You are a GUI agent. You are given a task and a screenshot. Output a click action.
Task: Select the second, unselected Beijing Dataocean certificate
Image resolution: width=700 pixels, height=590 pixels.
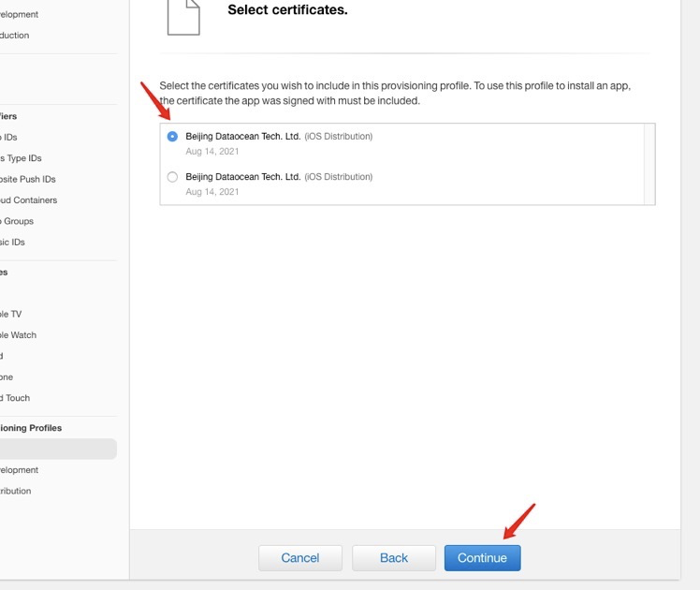pyautogui.click(x=172, y=177)
